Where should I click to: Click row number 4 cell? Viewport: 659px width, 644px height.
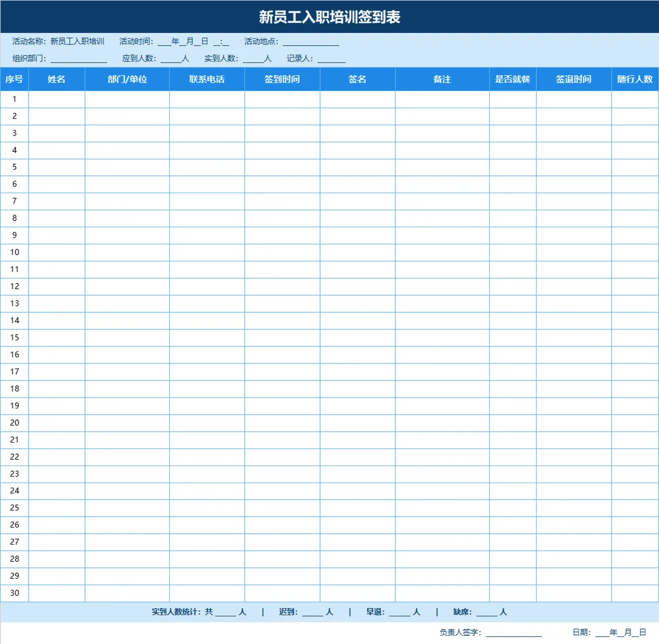point(14,150)
